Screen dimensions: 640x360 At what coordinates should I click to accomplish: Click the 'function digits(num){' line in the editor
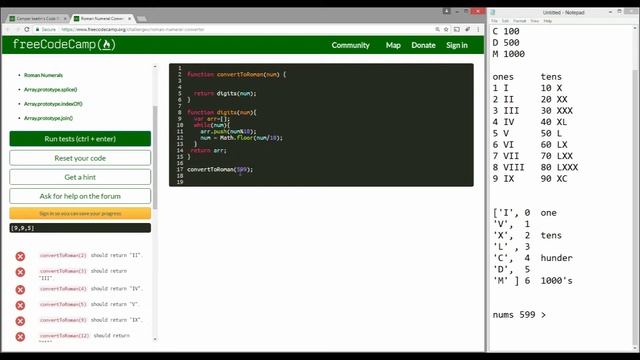(222, 112)
